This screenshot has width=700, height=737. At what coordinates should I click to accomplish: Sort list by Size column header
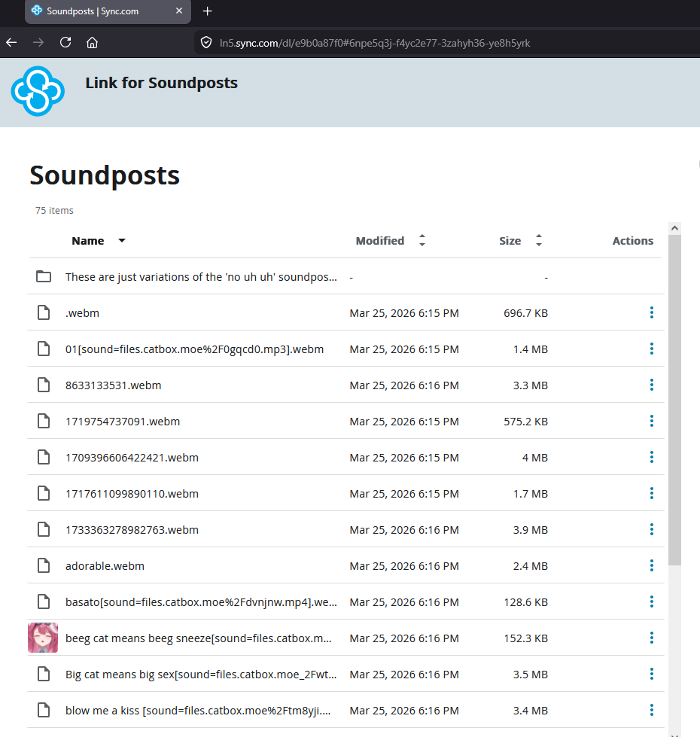[510, 241]
